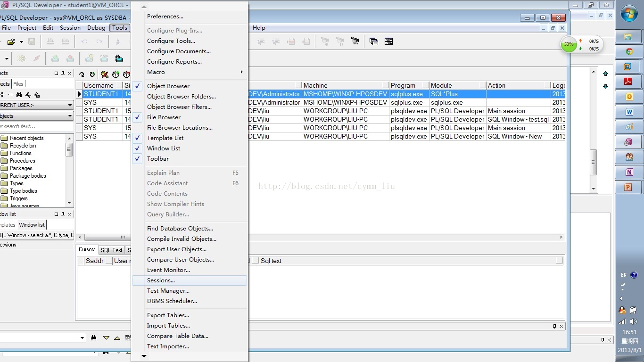Open Microsoft Word from the taskbar

pyautogui.click(x=629, y=112)
